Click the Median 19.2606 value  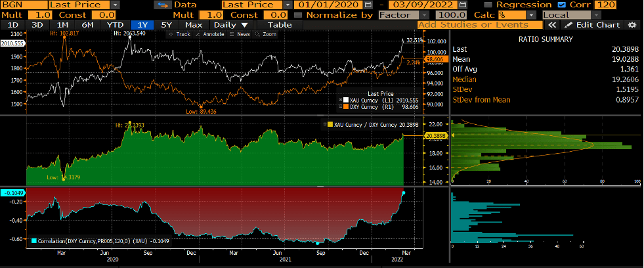[x=625, y=79]
